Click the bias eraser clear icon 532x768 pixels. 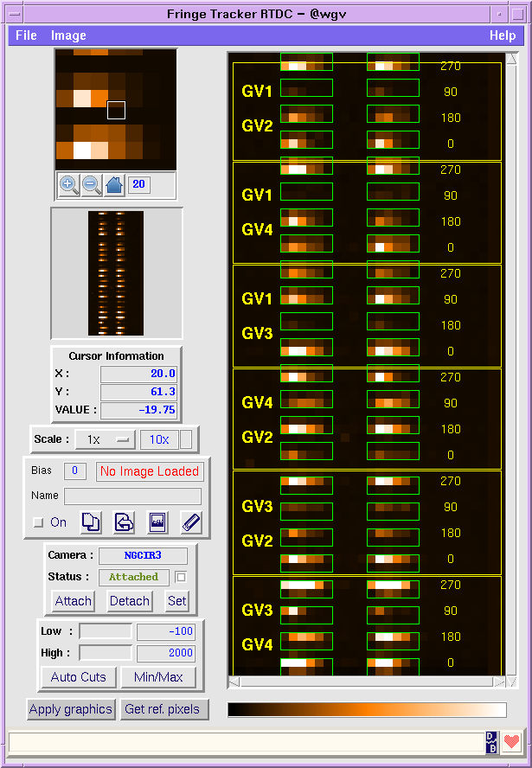[x=190, y=522]
